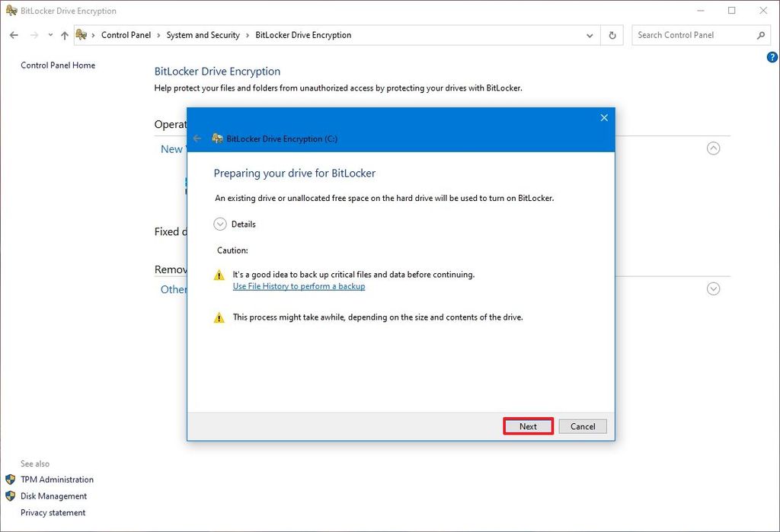Navigate to Control Panel via the breadcrumb
The height and width of the screenshot is (532, 780).
point(126,35)
